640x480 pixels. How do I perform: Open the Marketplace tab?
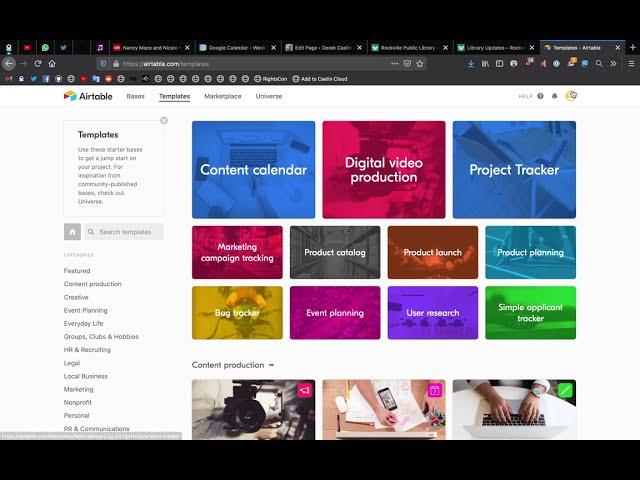coord(222,96)
